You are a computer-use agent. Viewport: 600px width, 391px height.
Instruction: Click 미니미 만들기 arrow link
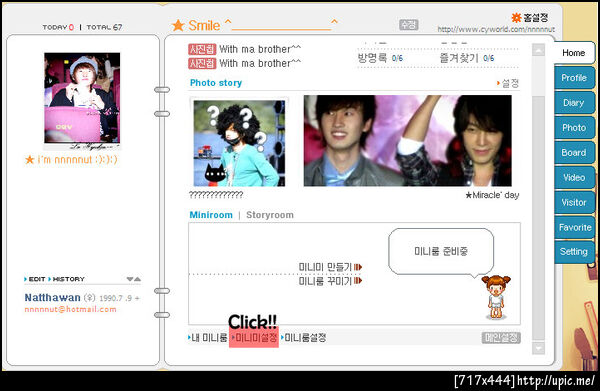click(330, 267)
